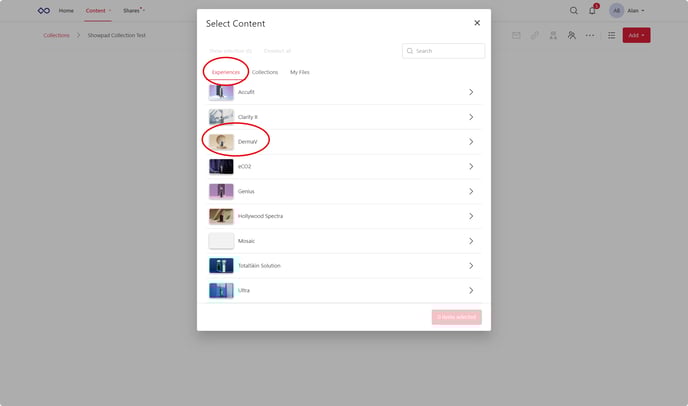Close the Select Content dialog
The width and height of the screenshot is (688, 406).
point(477,22)
